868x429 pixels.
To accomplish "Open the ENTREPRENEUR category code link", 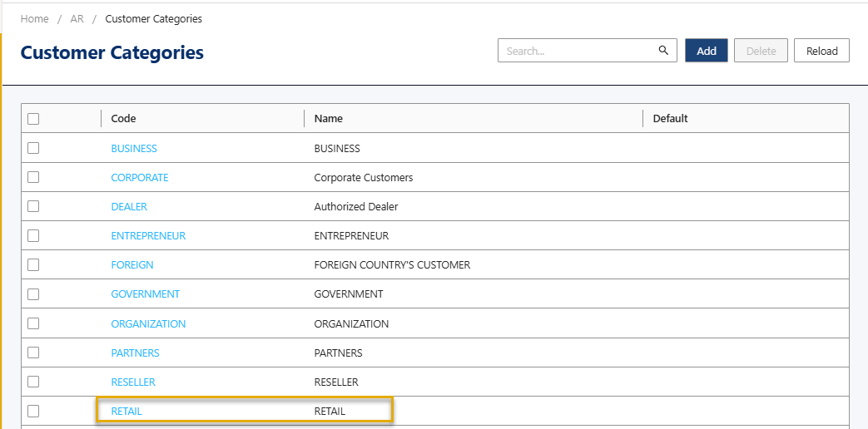I will (x=148, y=236).
